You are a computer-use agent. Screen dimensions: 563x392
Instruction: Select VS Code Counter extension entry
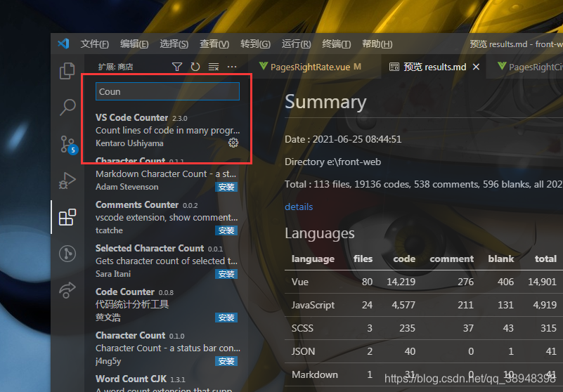point(167,130)
